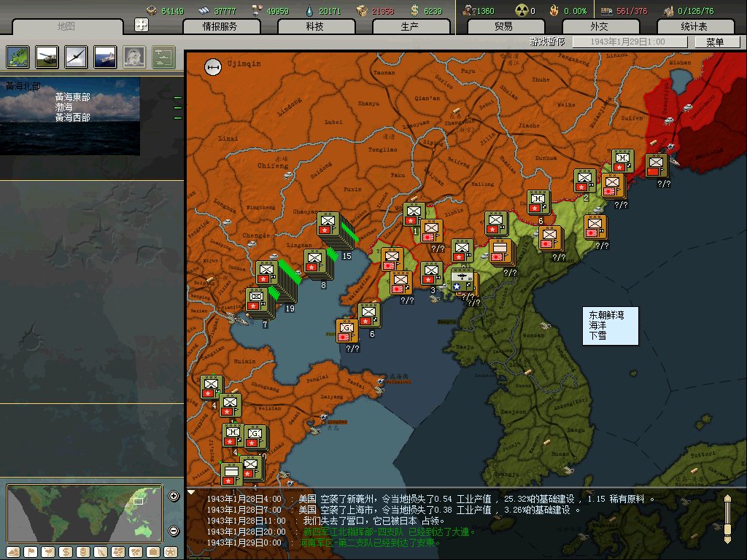
Task: Click the nuclear weapons radiation icon
Action: pos(520,10)
